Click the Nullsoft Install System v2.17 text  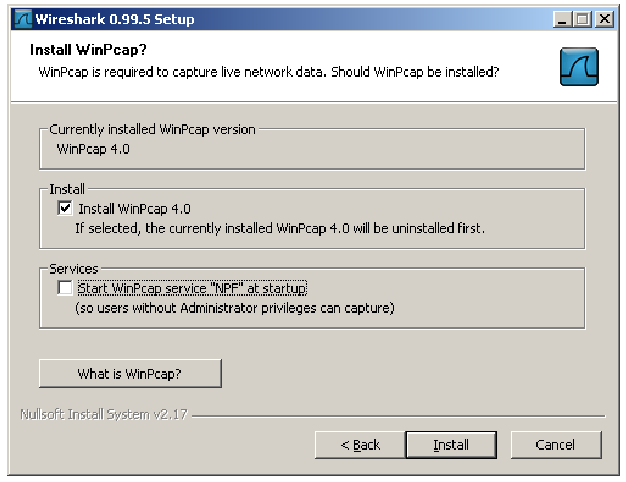(104, 414)
